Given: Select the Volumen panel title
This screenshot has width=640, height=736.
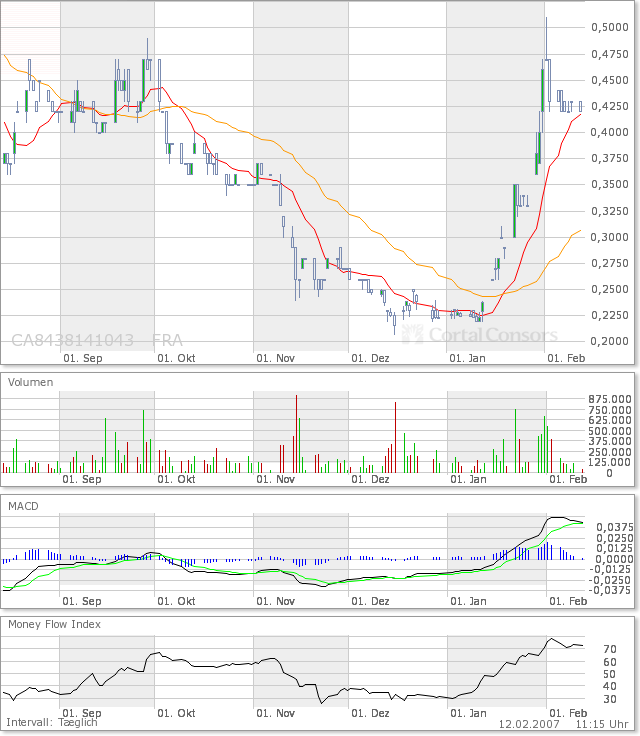Looking at the screenshot, I should pos(31,382).
